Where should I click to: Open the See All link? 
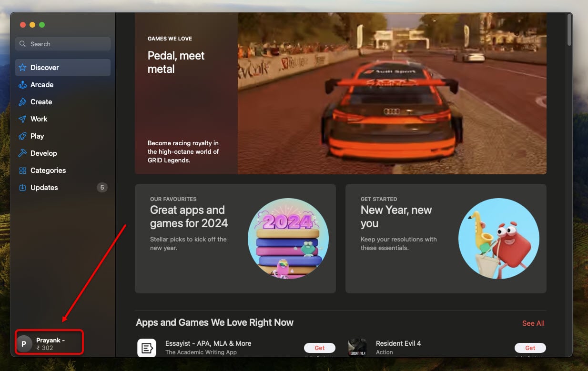pyautogui.click(x=533, y=323)
